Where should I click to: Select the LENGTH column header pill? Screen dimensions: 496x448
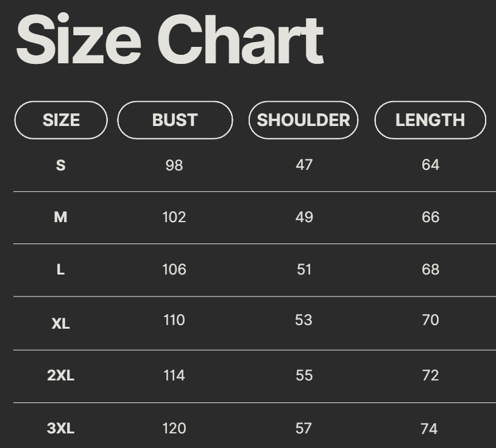pyautogui.click(x=430, y=120)
